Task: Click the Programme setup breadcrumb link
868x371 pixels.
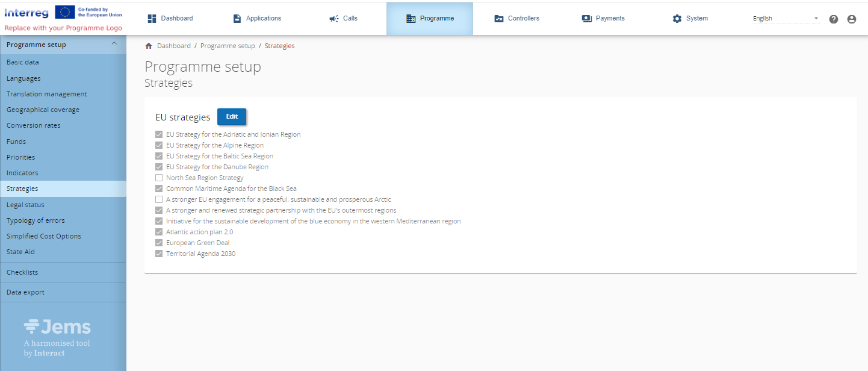Action: click(x=228, y=46)
